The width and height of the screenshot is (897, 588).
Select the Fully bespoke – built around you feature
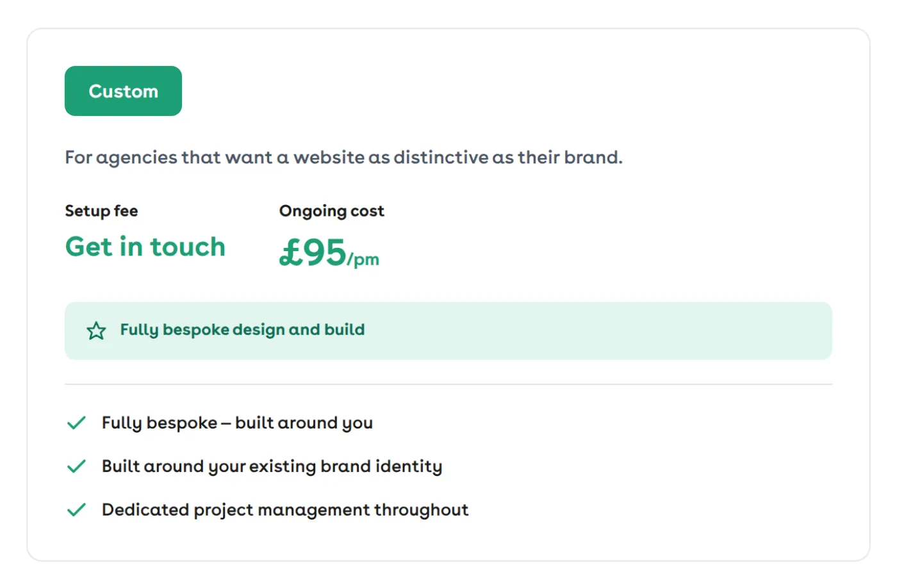(x=237, y=423)
